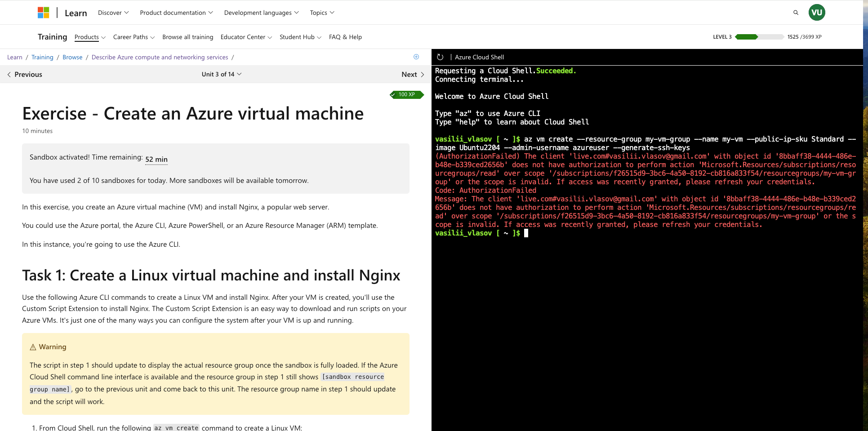Open the Educator Center dropdown
This screenshot has height=431, width=868.
[x=246, y=37]
